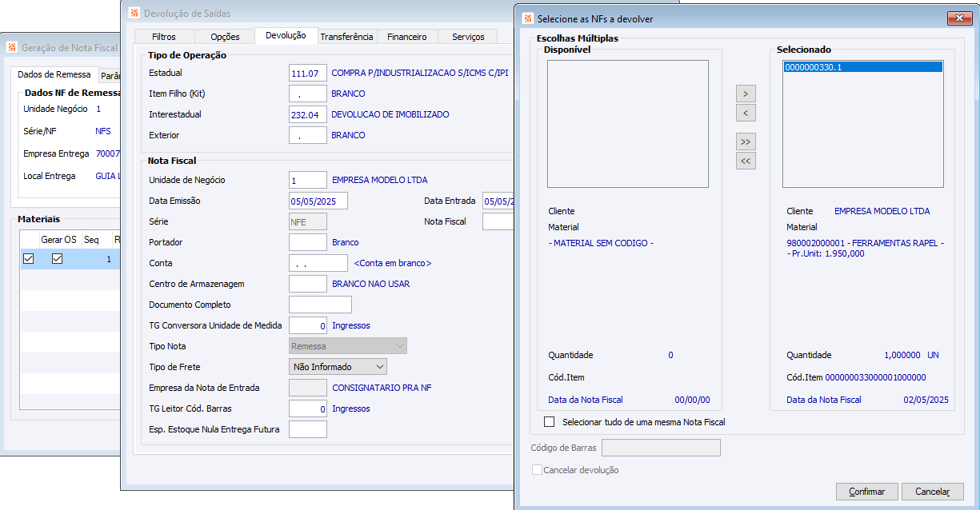The height and width of the screenshot is (510, 980).
Task: Click the Unidade de Negócio field in Nota Fiscal
Action: (307, 180)
